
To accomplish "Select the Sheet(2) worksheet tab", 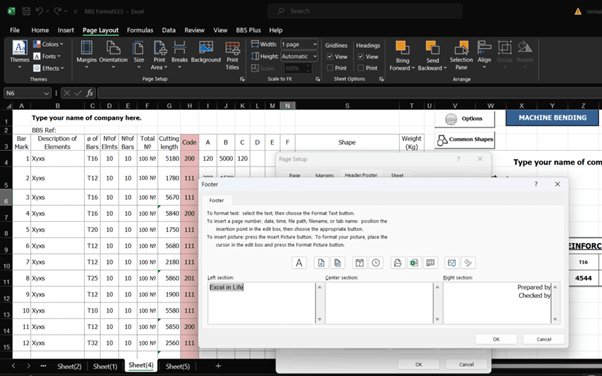I will coord(69,366).
